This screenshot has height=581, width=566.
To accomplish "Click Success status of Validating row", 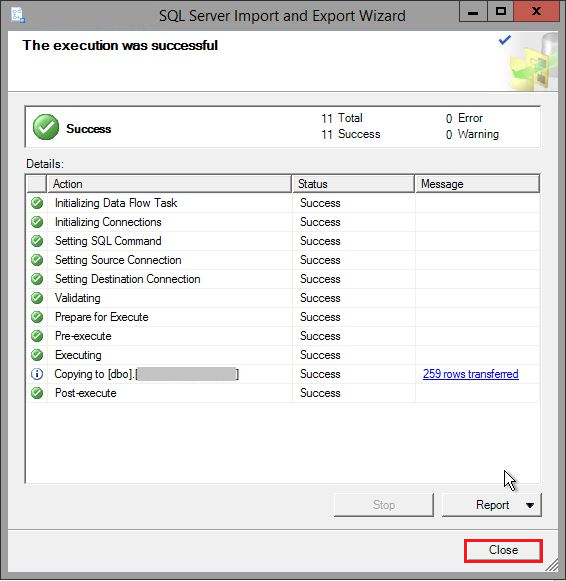I will tap(320, 298).
